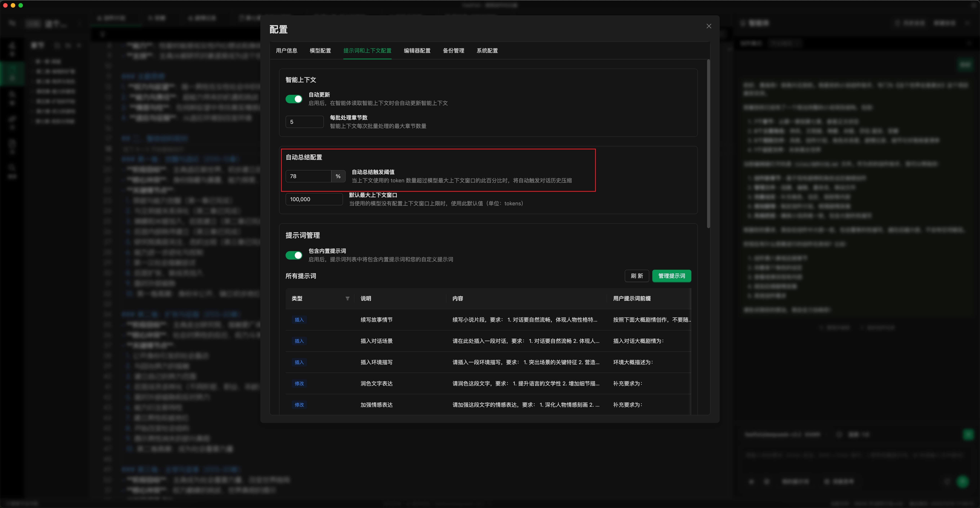Click the 插入 tag of 插入环境描写 row
Viewport: 980px width, 508px height.
tap(299, 362)
